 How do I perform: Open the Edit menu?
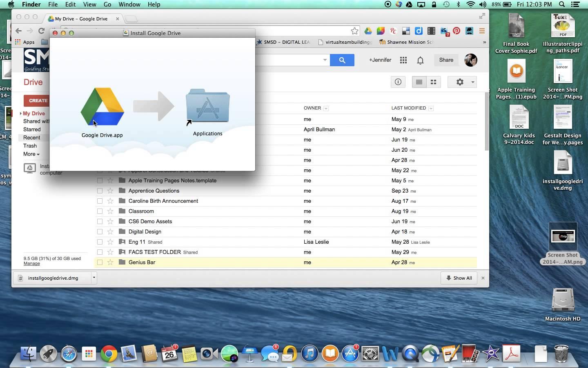pyautogui.click(x=70, y=4)
